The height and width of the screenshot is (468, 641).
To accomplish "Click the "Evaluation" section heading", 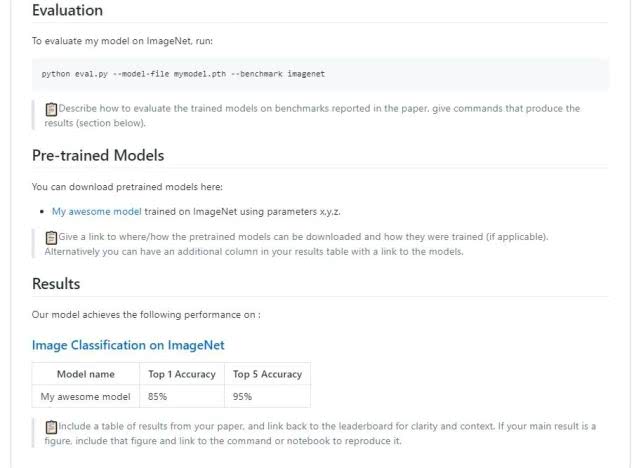I will (x=67, y=11).
